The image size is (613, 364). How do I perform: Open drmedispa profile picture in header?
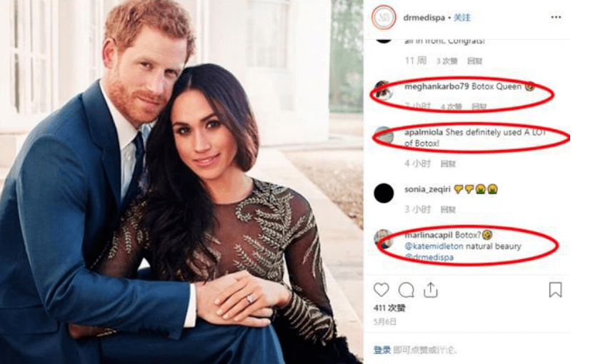click(384, 18)
